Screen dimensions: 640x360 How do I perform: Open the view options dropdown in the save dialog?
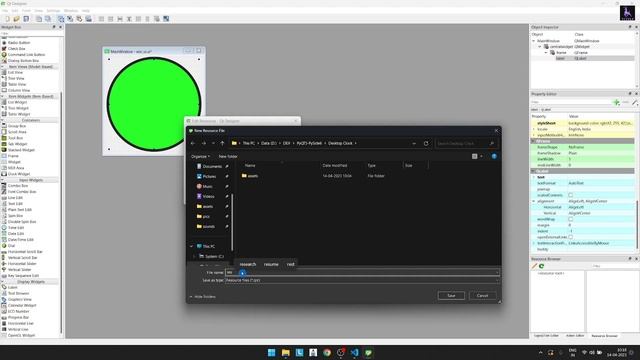click(482, 156)
